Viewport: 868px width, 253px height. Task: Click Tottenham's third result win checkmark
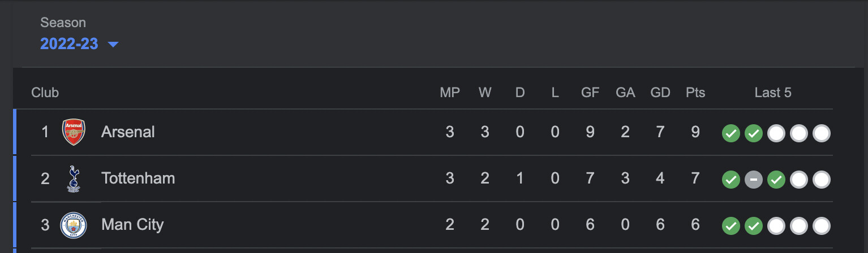coord(776,180)
